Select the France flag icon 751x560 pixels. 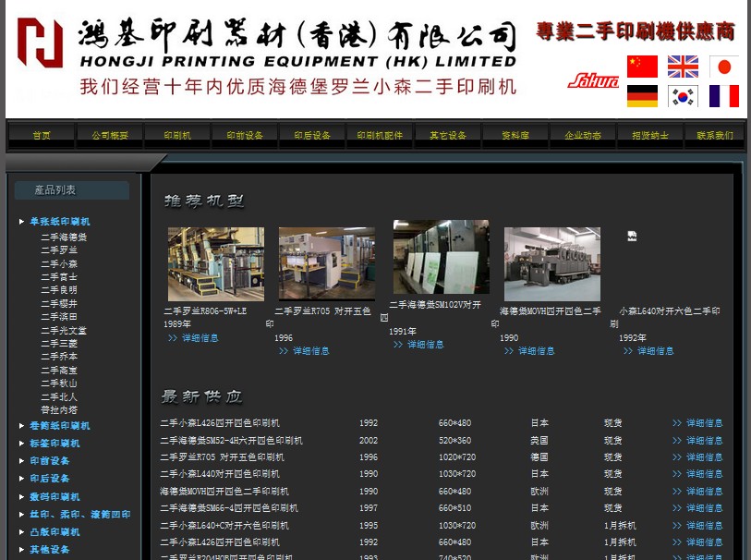click(x=723, y=96)
